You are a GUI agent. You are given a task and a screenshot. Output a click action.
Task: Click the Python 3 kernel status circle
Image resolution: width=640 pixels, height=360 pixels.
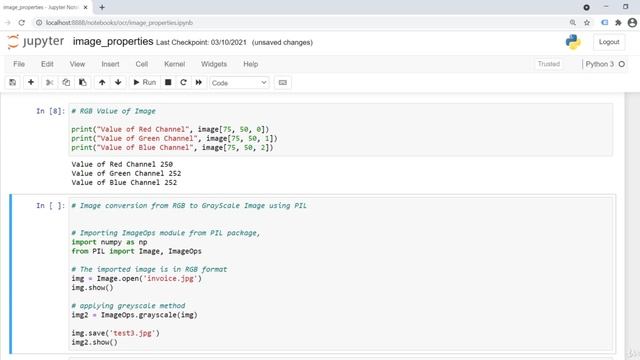pyautogui.click(x=622, y=64)
